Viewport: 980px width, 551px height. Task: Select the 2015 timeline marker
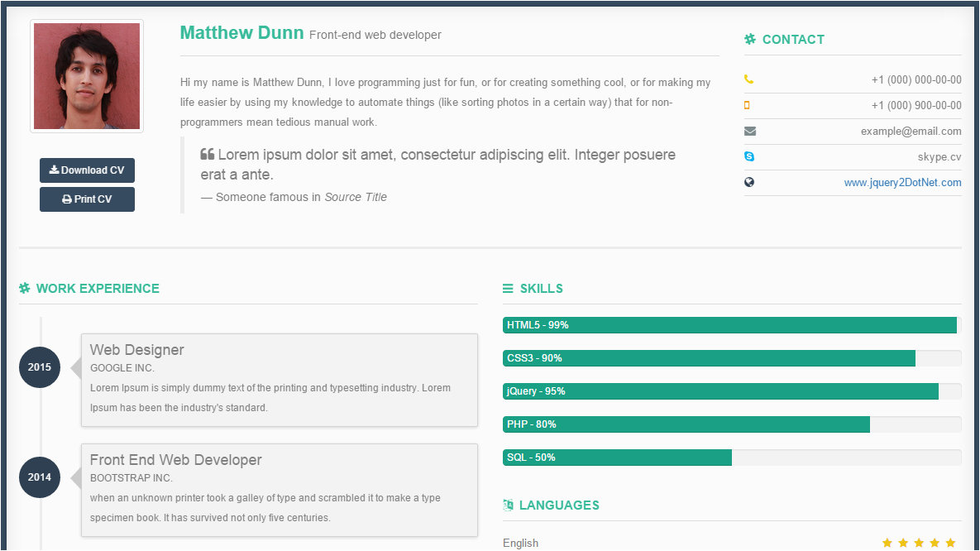pyautogui.click(x=40, y=367)
